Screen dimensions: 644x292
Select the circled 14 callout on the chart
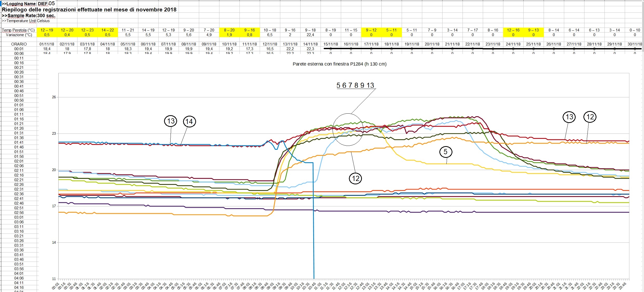point(189,121)
